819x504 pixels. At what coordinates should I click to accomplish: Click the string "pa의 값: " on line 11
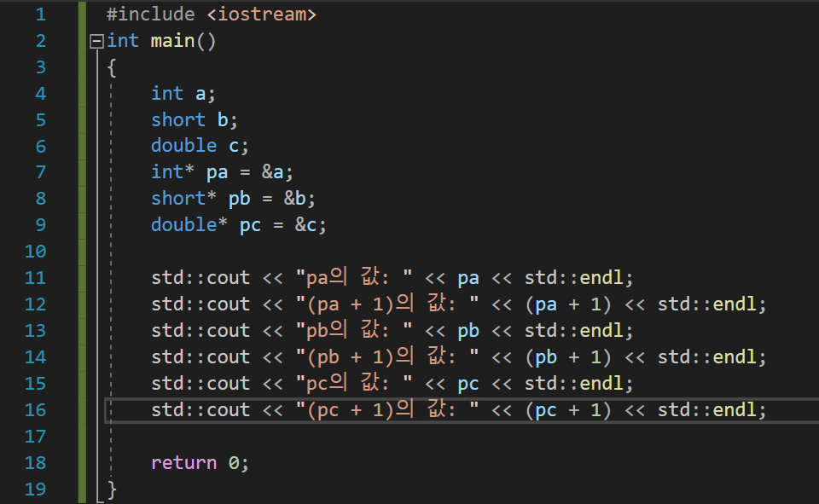pos(353,277)
